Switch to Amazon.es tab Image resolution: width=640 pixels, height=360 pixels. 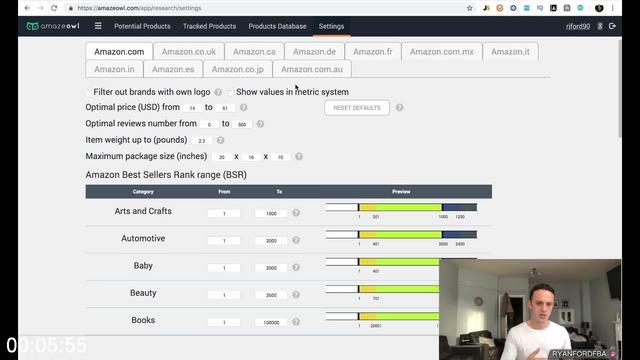[x=173, y=69]
